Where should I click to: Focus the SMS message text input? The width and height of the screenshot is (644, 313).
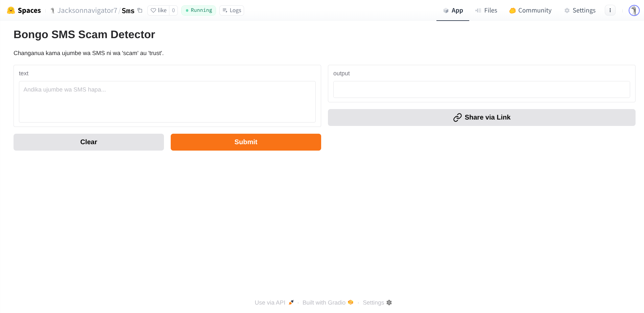[167, 102]
